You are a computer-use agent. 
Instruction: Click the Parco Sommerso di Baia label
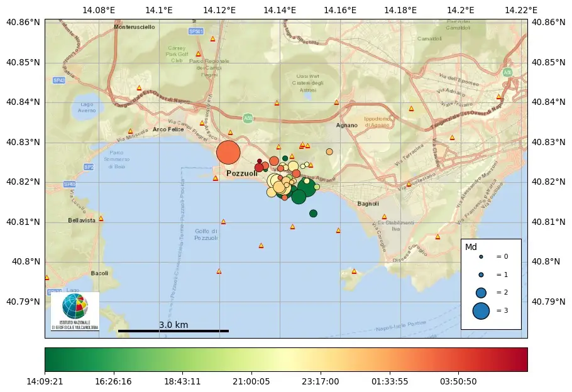[x=116, y=160]
